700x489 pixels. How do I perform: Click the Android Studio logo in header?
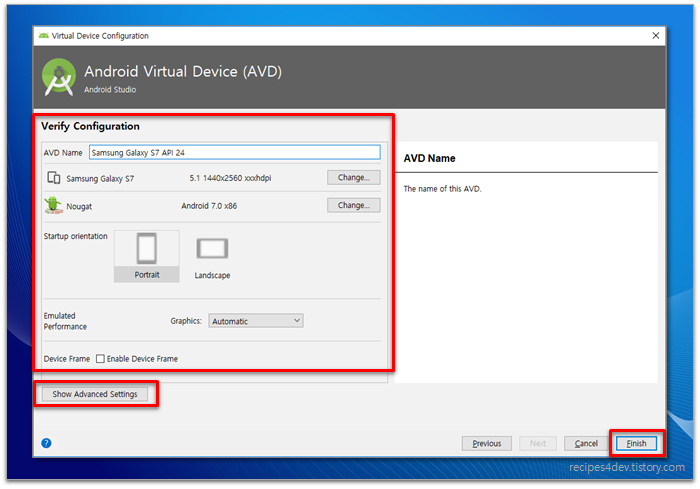[x=59, y=77]
